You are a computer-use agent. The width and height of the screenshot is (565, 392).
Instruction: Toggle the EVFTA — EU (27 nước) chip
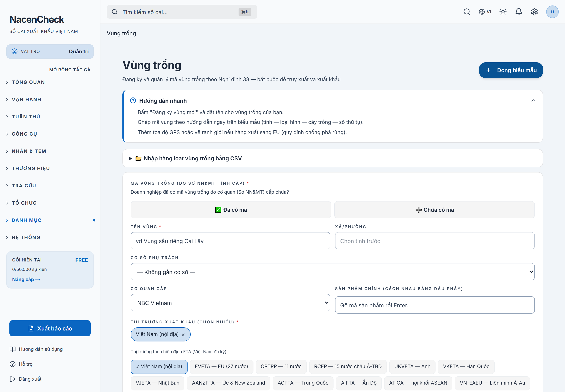[x=221, y=367]
